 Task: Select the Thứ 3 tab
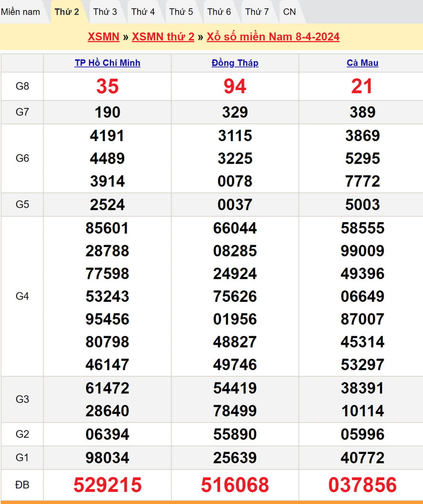click(105, 12)
